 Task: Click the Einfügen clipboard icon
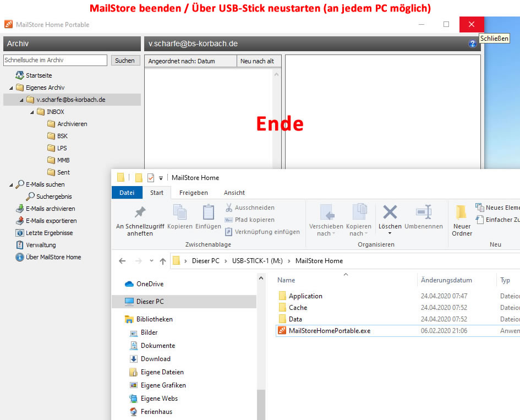coord(208,212)
